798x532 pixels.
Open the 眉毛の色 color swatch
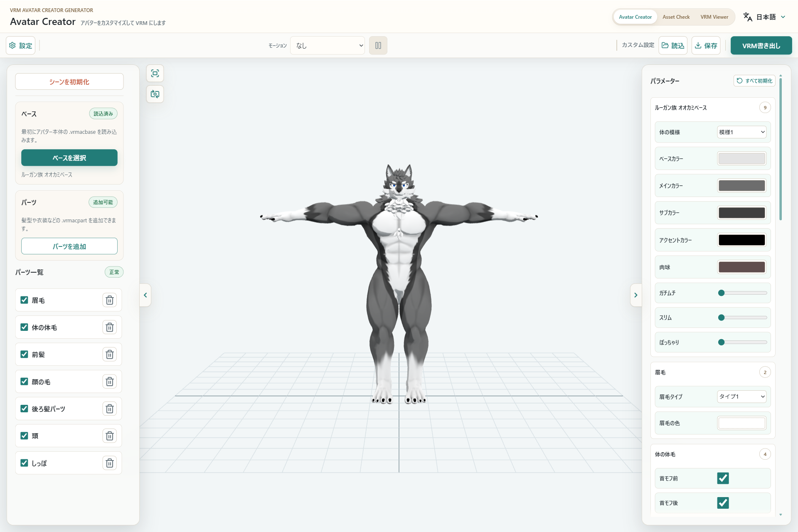coord(742,423)
